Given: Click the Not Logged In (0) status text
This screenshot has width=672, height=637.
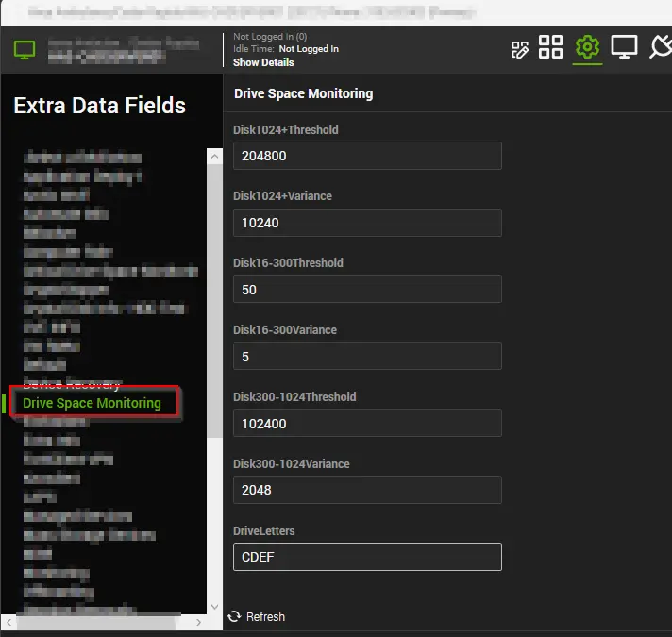Looking at the screenshot, I should [270, 37].
